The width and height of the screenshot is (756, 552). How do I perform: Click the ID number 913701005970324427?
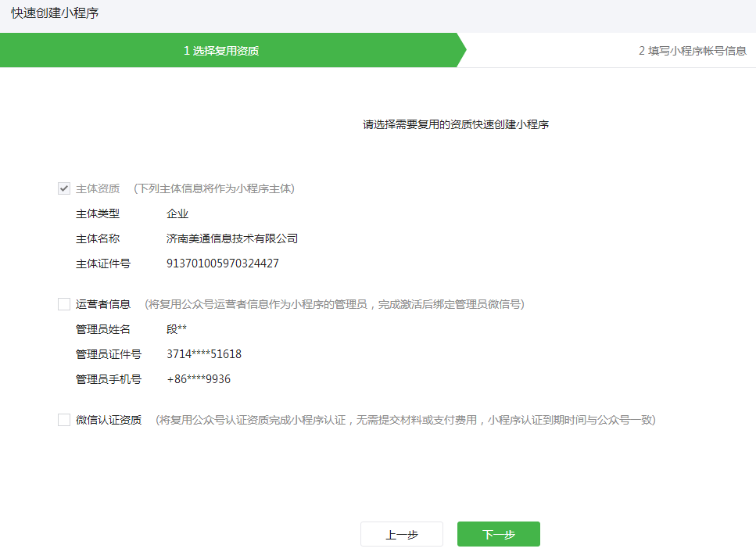click(223, 263)
